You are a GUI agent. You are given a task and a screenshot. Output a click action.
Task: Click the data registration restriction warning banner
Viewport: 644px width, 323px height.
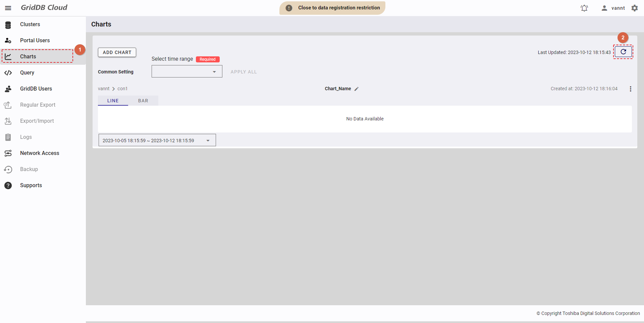(332, 8)
